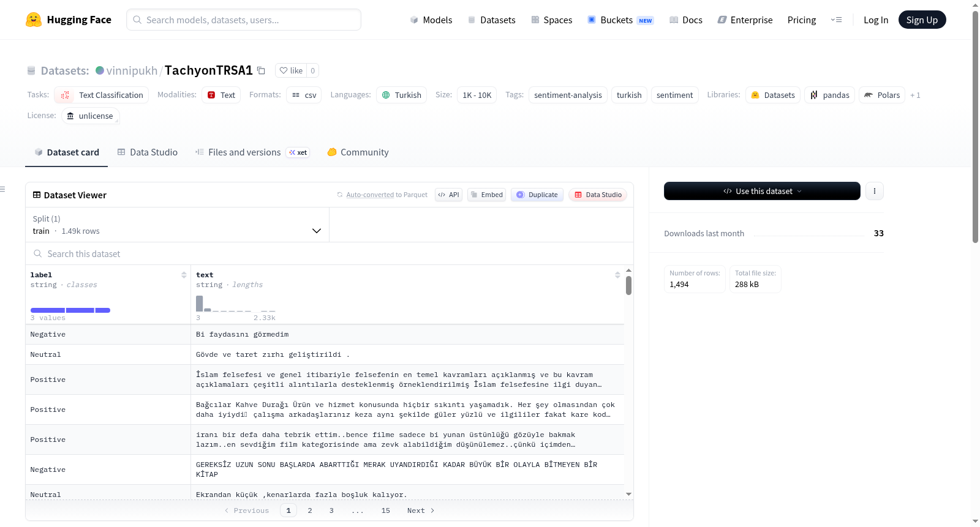Image resolution: width=980 pixels, height=527 pixels.
Task: Click the turkish tag
Action: (x=629, y=95)
